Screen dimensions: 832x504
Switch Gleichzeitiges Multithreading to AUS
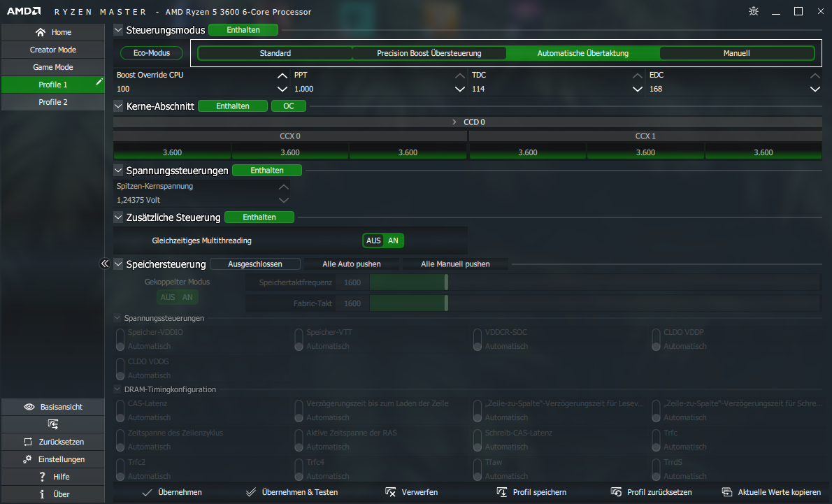click(x=373, y=240)
